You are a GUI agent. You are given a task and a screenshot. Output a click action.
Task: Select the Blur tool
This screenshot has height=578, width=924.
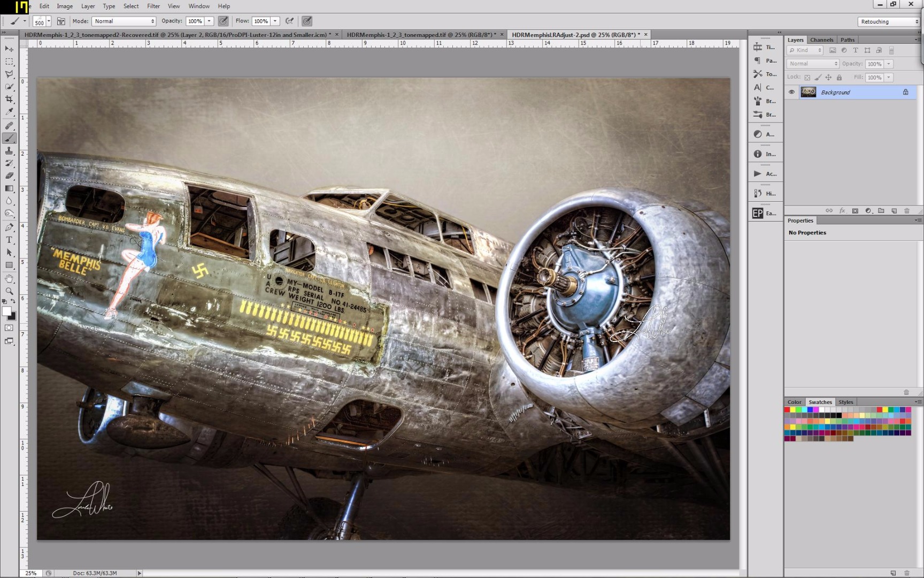pos(9,201)
